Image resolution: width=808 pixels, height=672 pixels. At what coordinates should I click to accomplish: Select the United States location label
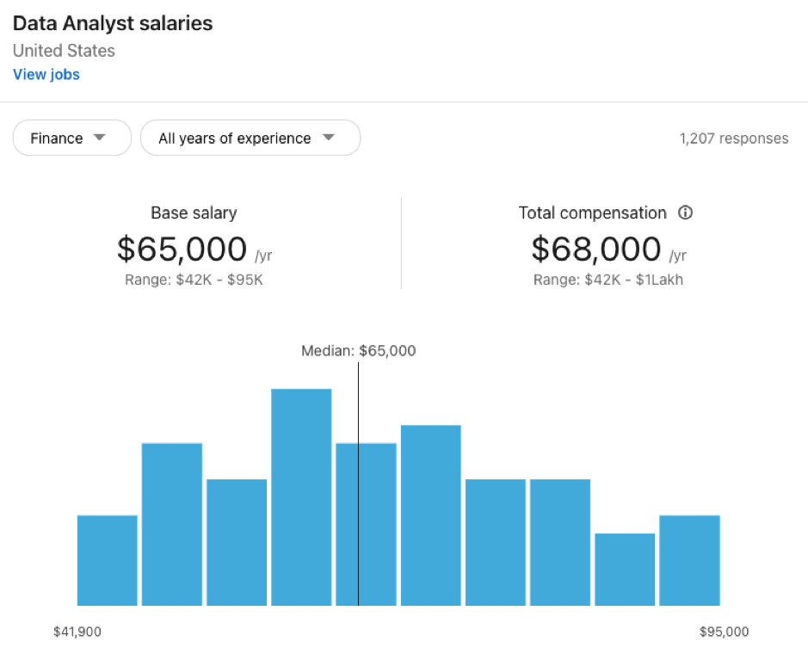(63, 51)
